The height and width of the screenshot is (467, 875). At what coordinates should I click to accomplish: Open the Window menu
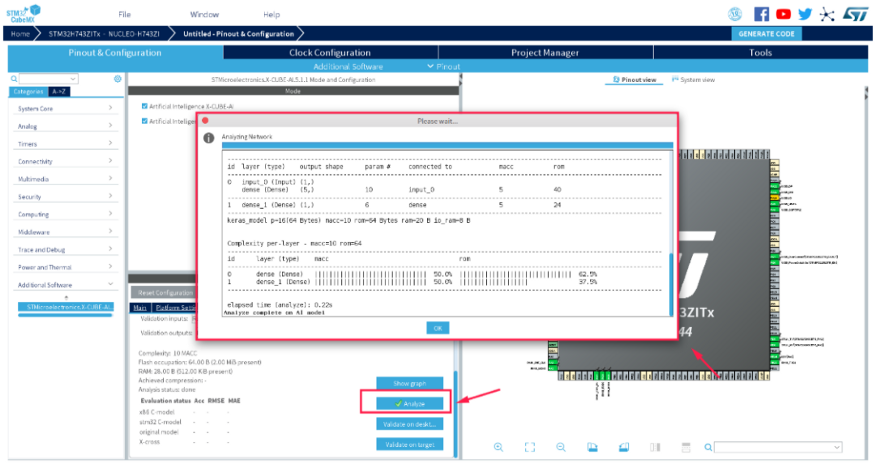204,15
